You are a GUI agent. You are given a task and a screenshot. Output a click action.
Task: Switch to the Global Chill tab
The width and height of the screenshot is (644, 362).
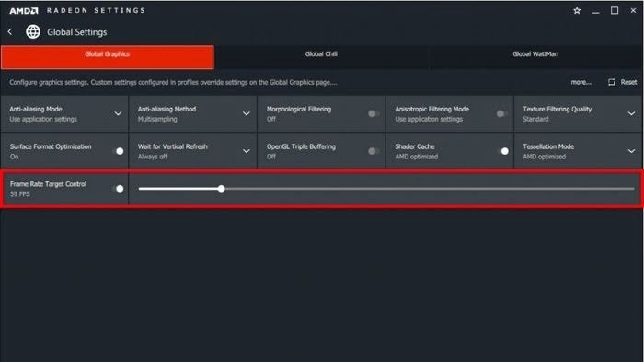pyautogui.click(x=321, y=54)
